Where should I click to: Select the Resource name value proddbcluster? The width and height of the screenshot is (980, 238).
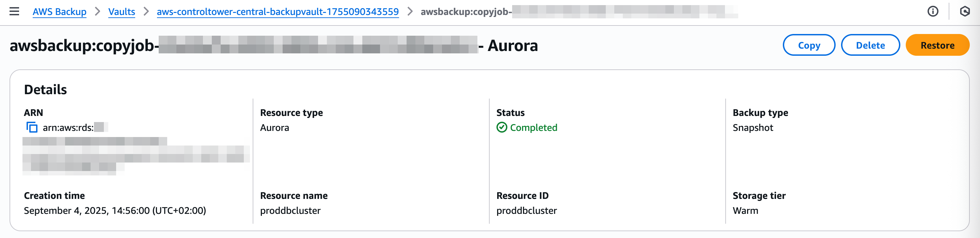pyautogui.click(x=290, y=211)
